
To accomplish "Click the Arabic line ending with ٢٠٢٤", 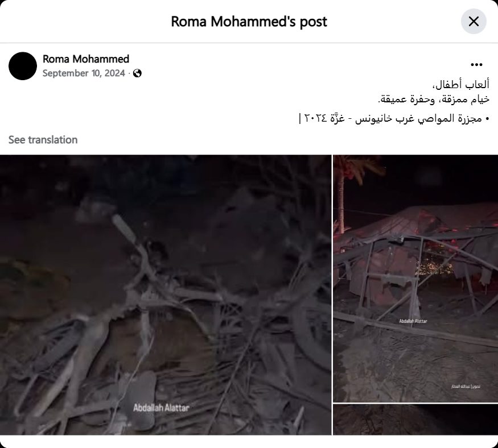I will point(394,118).
